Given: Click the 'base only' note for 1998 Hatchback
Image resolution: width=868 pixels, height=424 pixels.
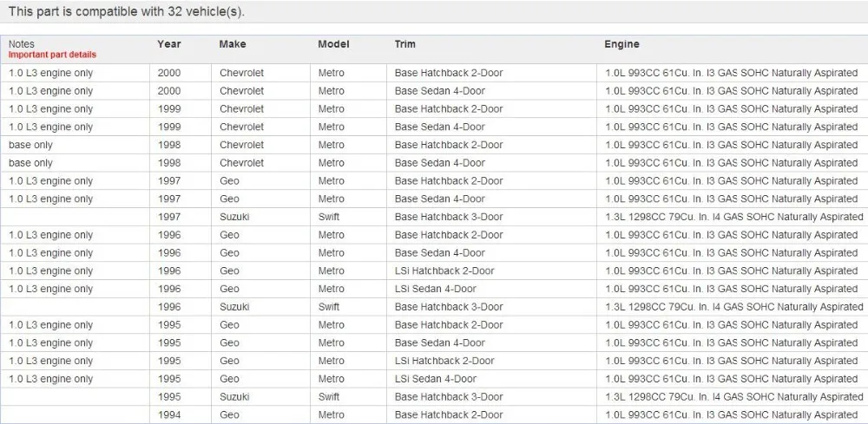Looking at the screenshot, I should click(x=30, y=145).
